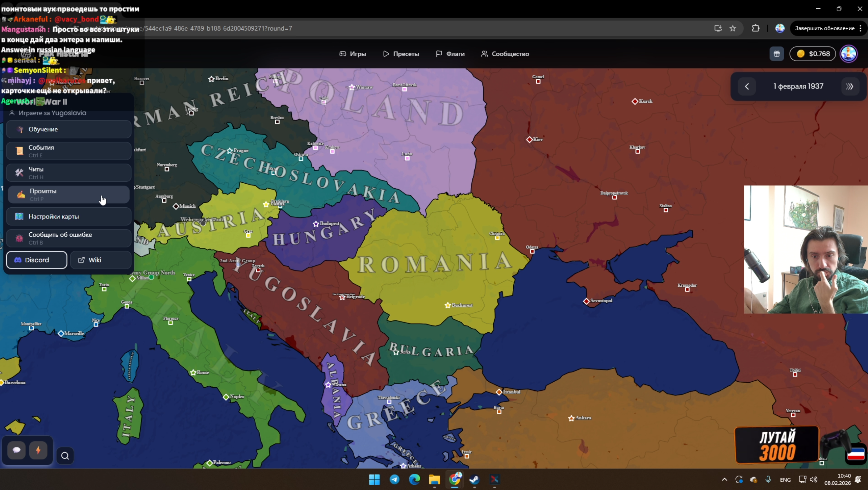Image resolution: width=868 pixels, height=490 pixels.
Task: Fast-forward date with double chevron
Action: (x=849, y=86)
